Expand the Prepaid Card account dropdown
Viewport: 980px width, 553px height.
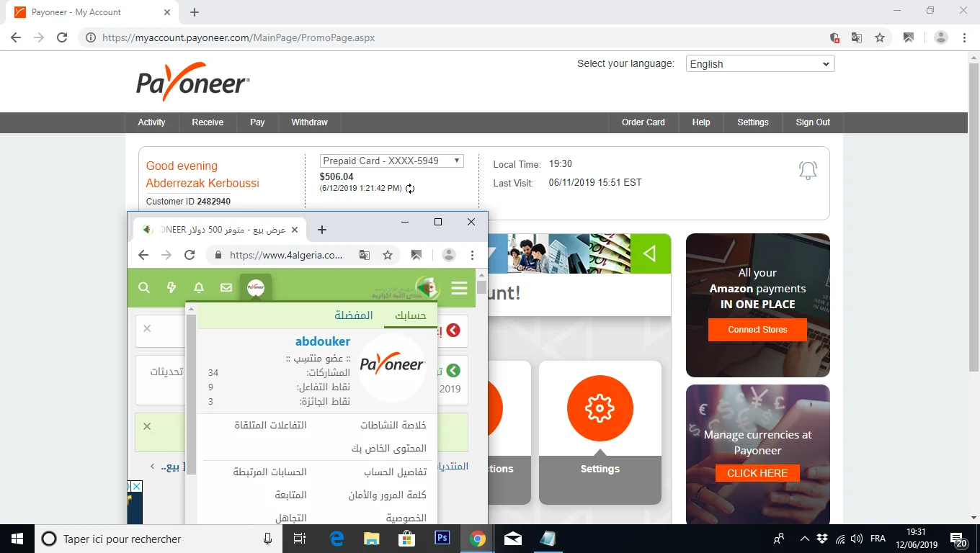[391, 161]
